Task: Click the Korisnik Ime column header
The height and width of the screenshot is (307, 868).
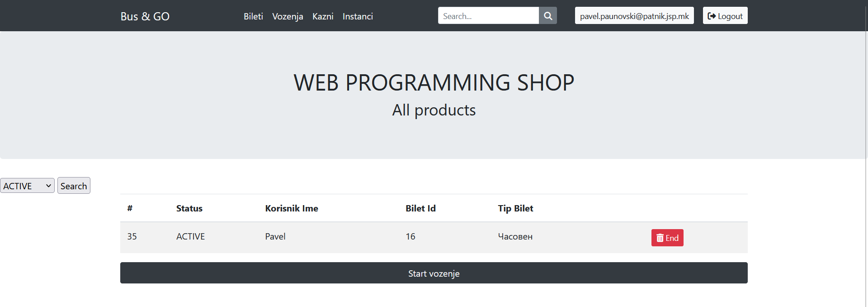Action: [291, 208]
